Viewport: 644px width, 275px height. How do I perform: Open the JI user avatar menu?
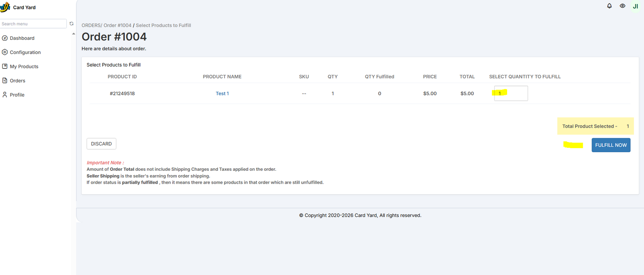point(635,6)
